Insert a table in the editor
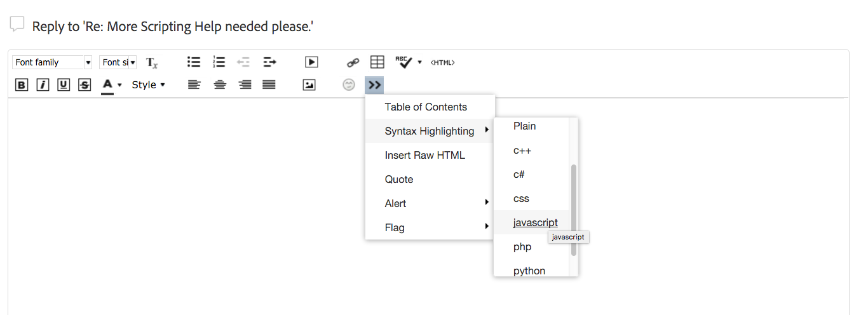The image size is (868, 315). [x=377, y=62]
